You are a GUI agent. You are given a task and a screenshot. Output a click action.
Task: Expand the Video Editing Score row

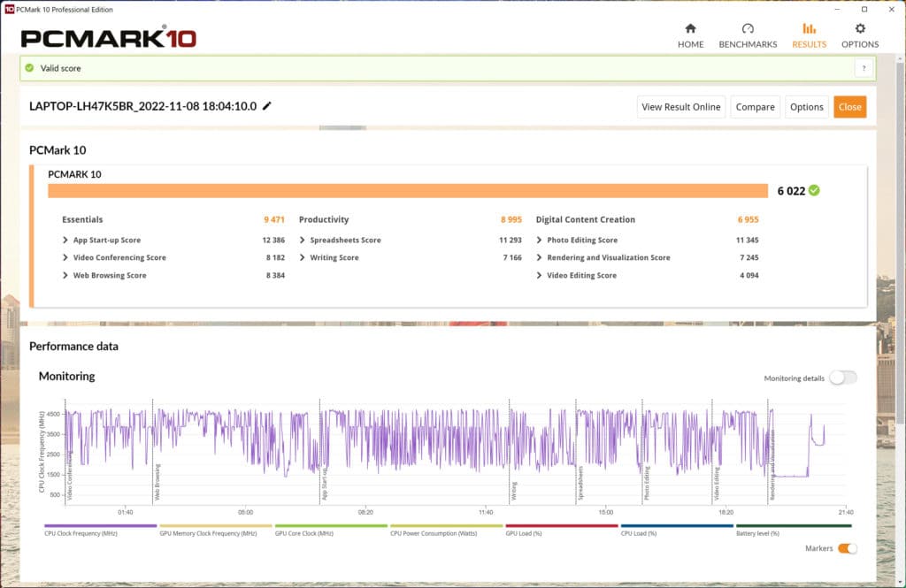[x=539, y=276]
